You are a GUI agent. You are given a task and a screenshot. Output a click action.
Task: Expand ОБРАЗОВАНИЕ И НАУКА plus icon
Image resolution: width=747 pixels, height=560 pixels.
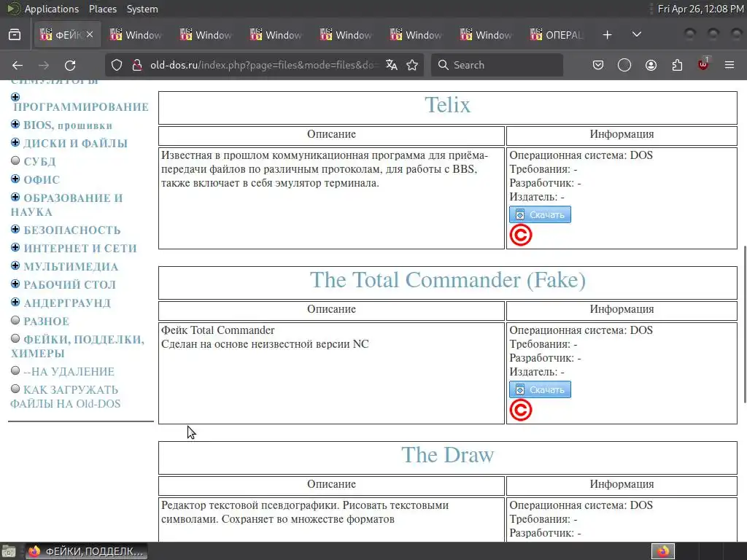tap(15, 197)
